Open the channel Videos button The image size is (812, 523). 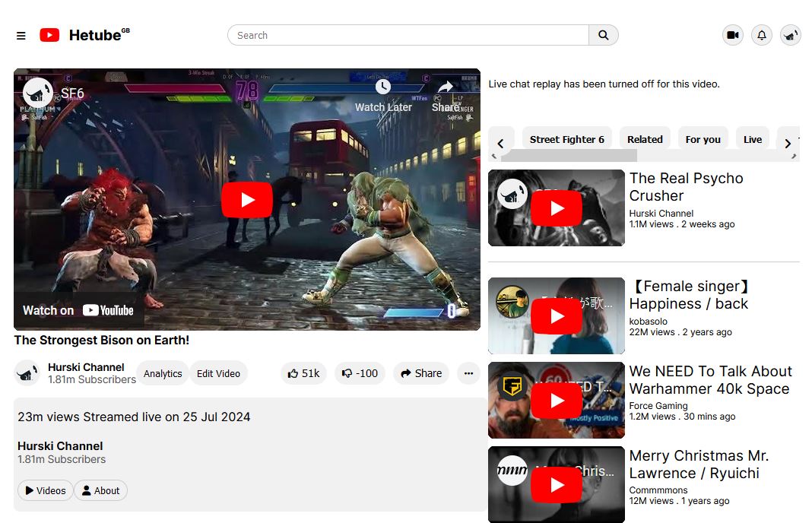point(46,490)
